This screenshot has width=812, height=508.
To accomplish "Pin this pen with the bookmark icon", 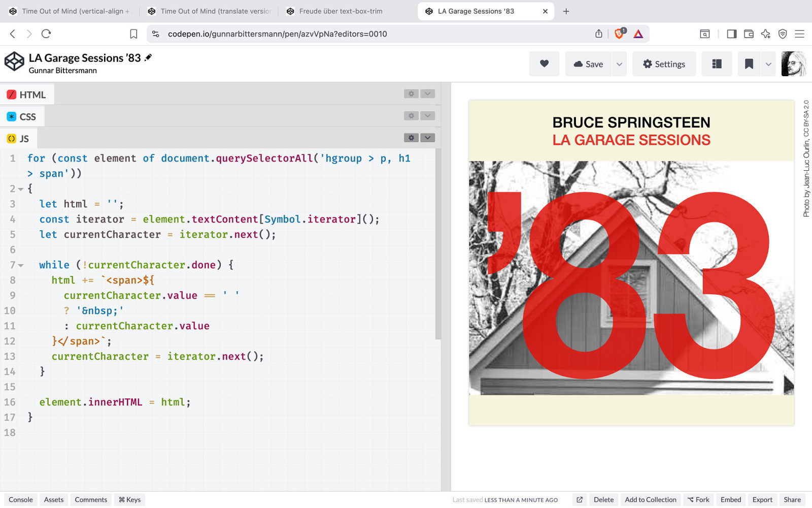I will click(749, 64).
